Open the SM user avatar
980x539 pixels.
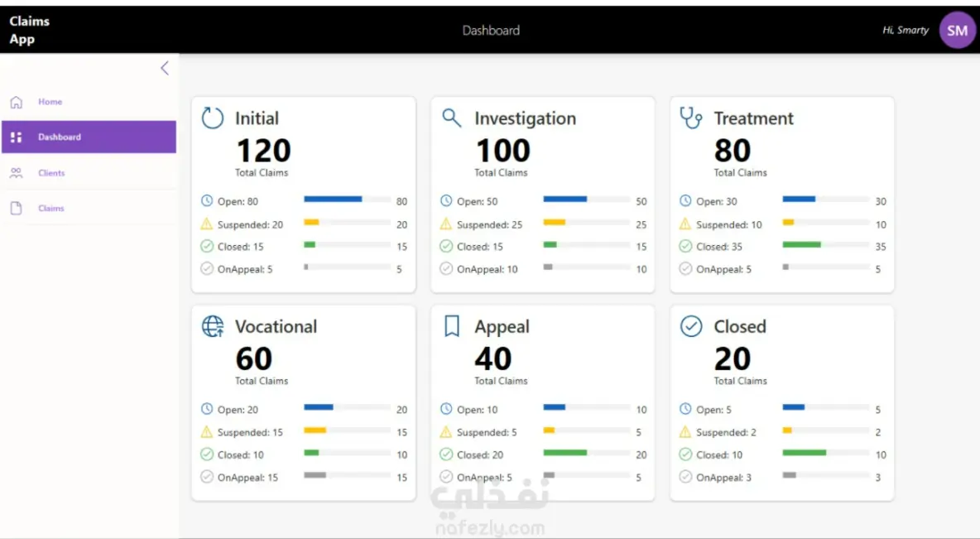click(957, 30)
